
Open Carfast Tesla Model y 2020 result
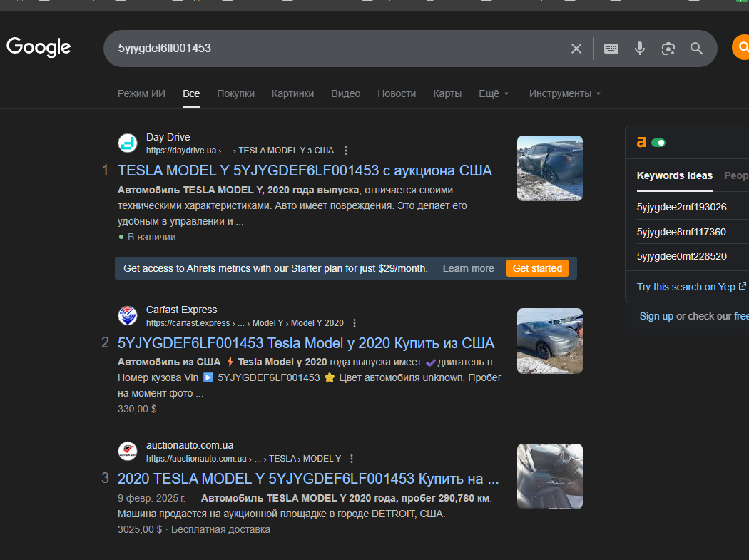point(306,343)
